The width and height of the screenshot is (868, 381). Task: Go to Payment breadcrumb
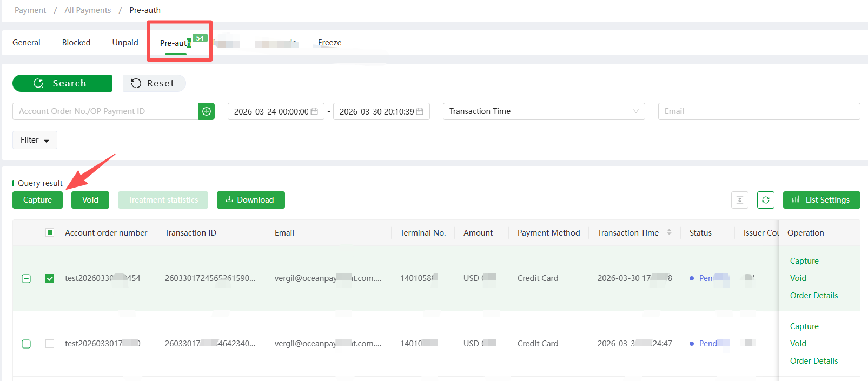[x=30, y=10]
